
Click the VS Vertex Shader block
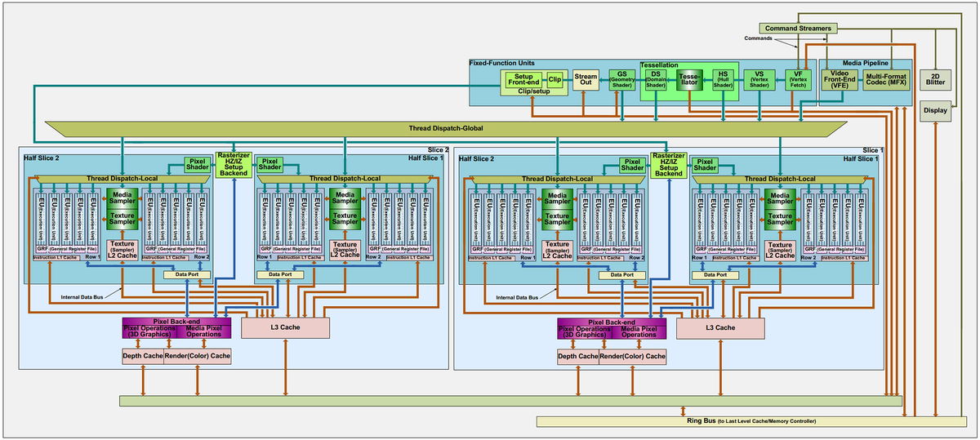tap(759, 79)
